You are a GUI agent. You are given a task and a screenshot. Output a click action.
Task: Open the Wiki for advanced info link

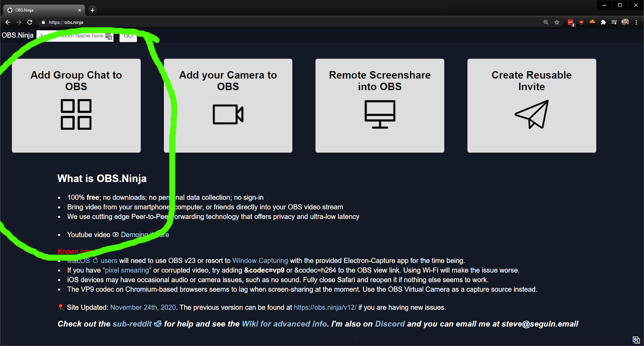coord(285,324)
